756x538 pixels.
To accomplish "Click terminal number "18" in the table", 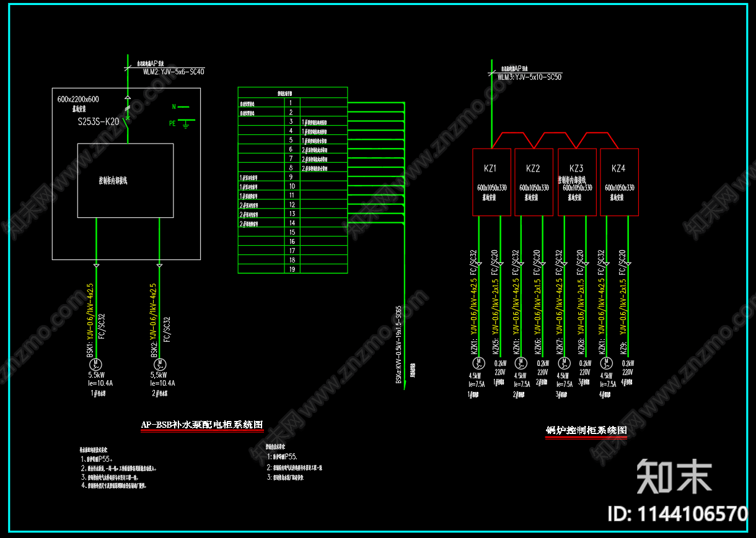I will pos(291,260).
